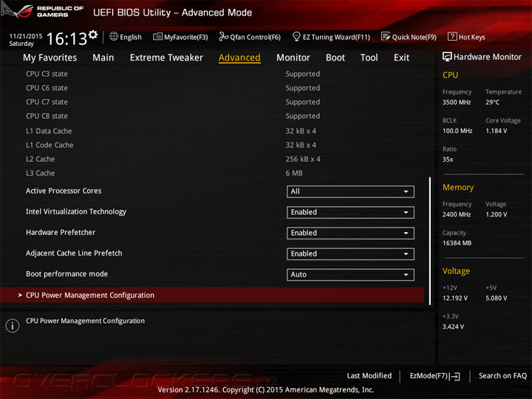Click Search on FAQ link
This screenshot has height=399, width=532.
(503, 375)
